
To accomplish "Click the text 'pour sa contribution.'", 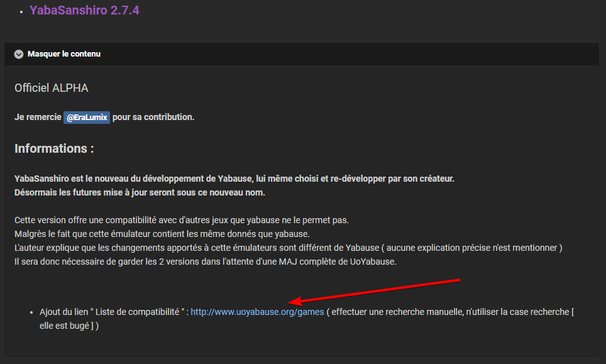I will (153, 117).
